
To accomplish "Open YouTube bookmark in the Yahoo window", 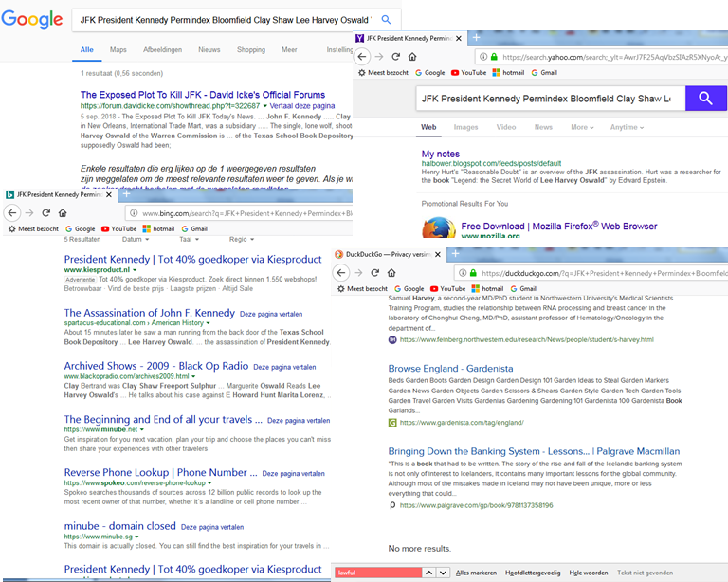I will pos(468,72).
